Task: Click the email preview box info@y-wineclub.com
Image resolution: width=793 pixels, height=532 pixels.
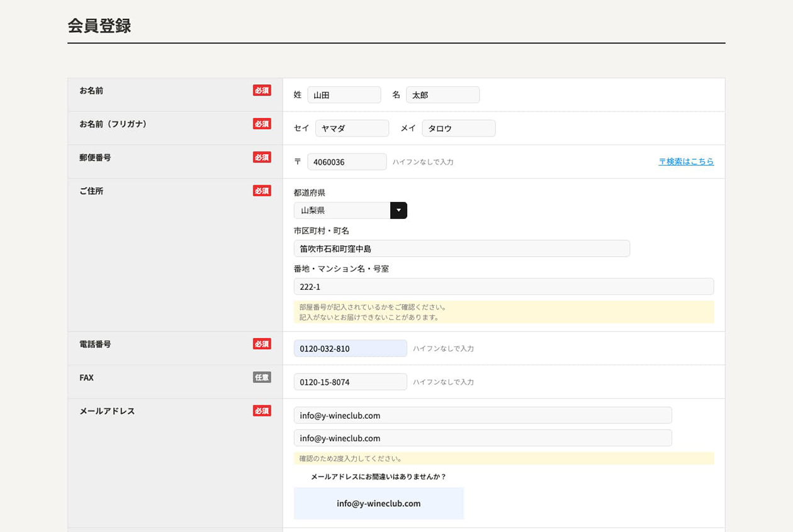Action: point(379,503)
